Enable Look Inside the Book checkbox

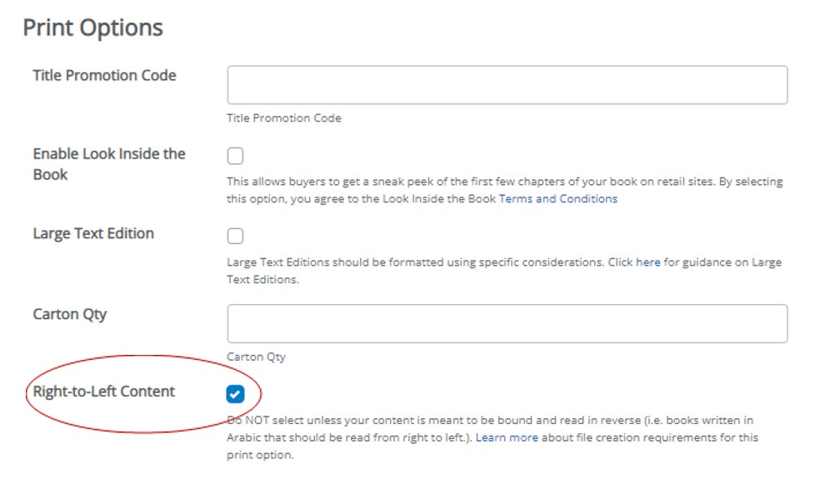coord(235,156)
